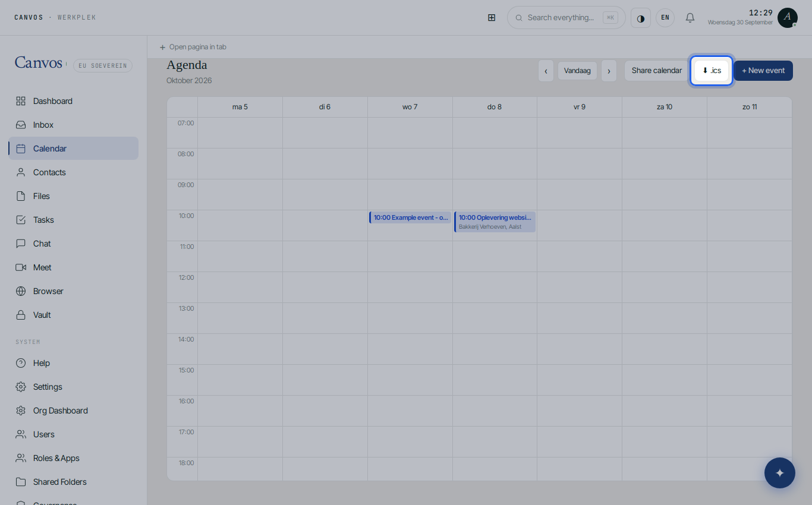Go to Inbox in the sidebar
This screenshot has width=812, height=505.
pyautogui.click(x=74, y=125)
